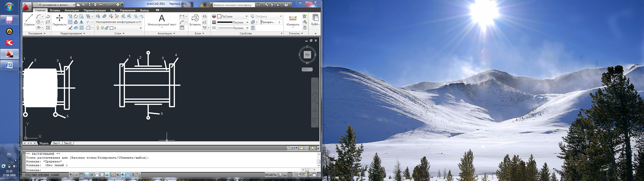Switch to the Лист2 layout tab
The height and width of the screenshot is (181, 644).
pos(68,143)
